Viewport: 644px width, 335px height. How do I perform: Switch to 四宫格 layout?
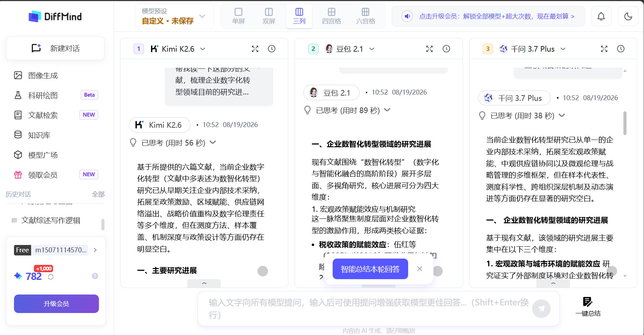[331, 16]
